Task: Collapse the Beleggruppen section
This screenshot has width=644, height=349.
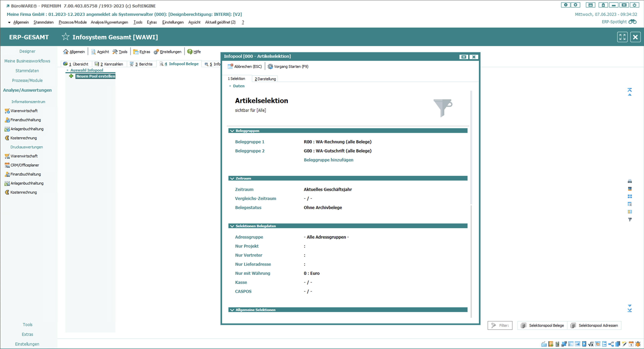Action: pyautogui.click(x=232, y=131)
